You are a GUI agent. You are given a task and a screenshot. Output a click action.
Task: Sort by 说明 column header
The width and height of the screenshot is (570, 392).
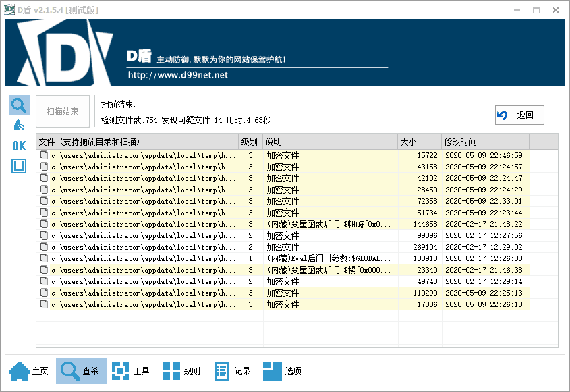[x=330, y=142]
